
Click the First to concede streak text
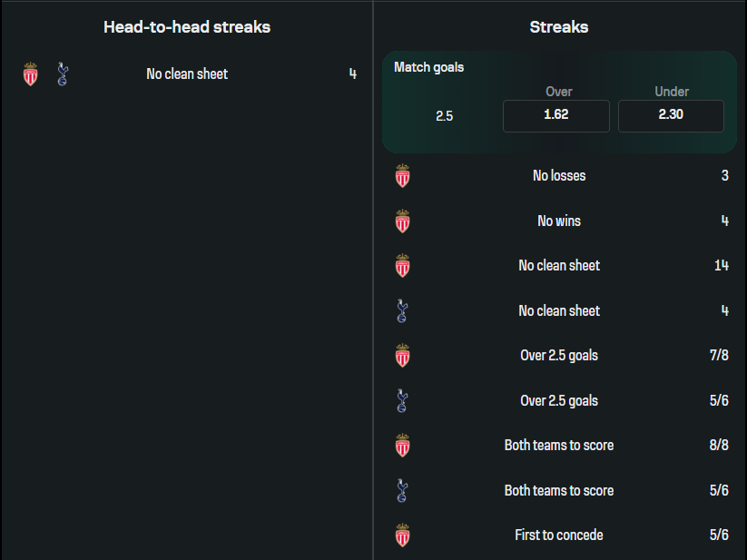click(x=559, y=535)
